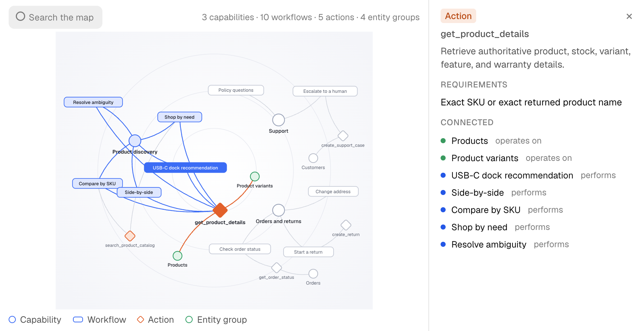Select the Orders and returns capability circle

(x=279, y=210)
